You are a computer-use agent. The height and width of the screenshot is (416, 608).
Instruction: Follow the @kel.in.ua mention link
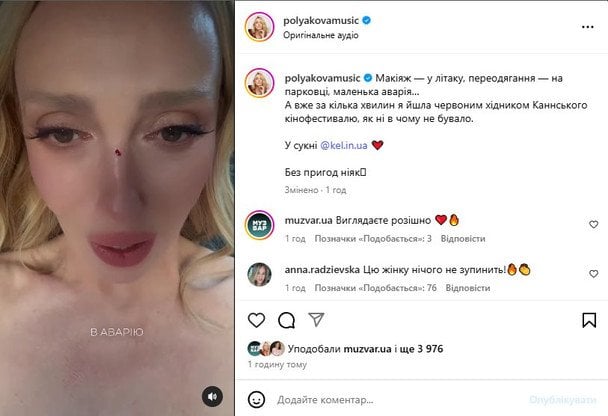344,145
